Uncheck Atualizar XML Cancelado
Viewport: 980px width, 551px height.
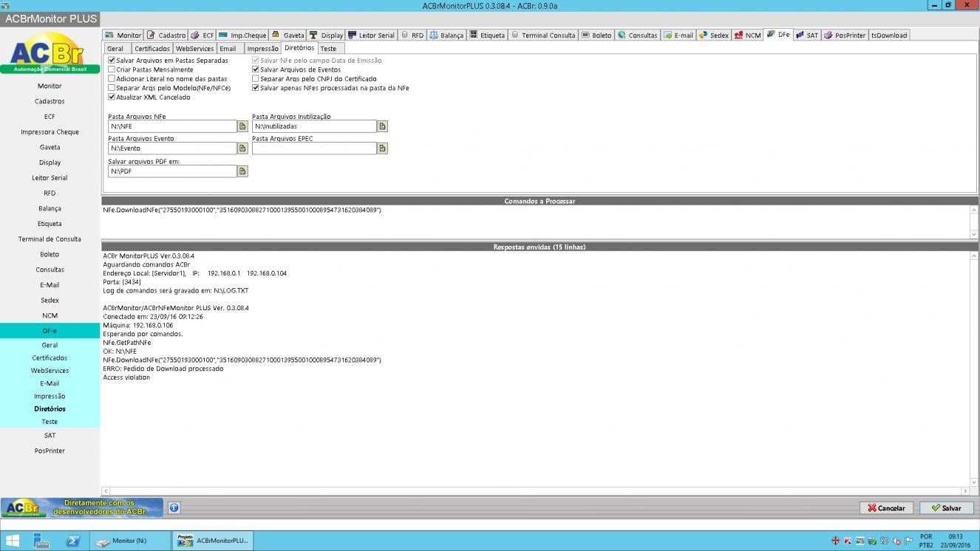pyautogui.click(x=149, y=97)
